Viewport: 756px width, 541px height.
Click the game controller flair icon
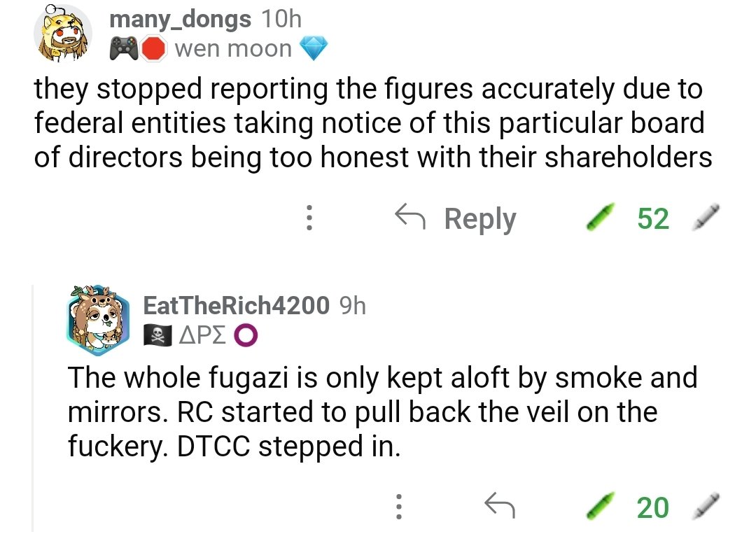(x=124, y=49)
